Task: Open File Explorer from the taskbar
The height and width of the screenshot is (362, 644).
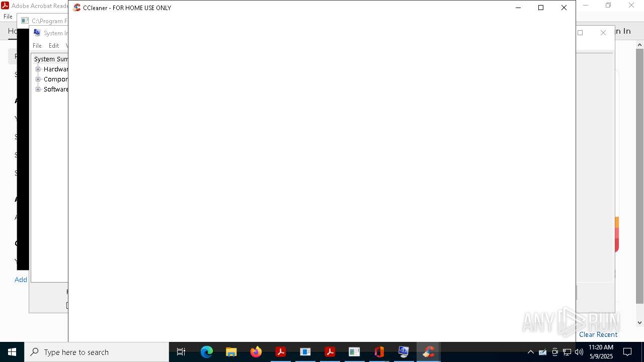Action: coord(231,352)
